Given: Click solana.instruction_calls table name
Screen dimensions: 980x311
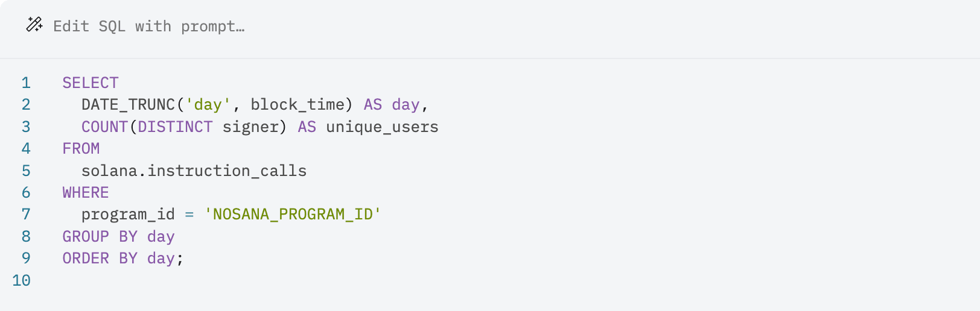Looking at the screenshot, I should tap(194, 171).
